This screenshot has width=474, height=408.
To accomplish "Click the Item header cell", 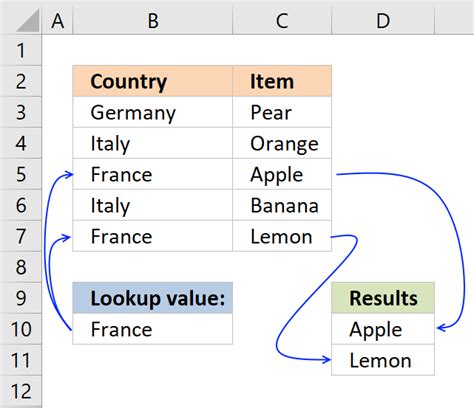I will (282, 81).
